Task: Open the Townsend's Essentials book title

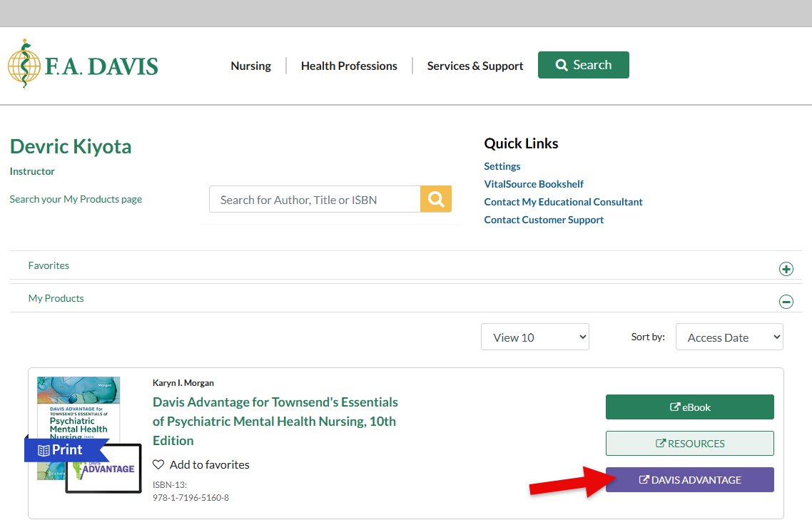Action: [x=275, y=421]
